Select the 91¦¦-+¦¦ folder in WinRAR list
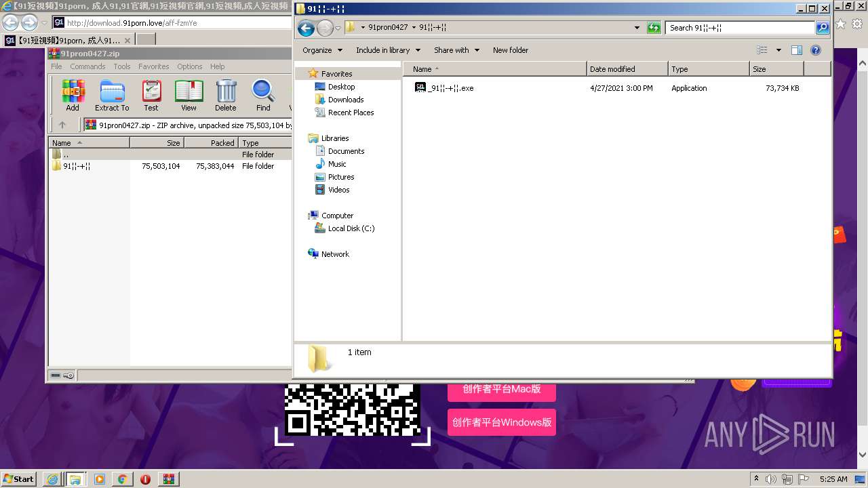 170,166
